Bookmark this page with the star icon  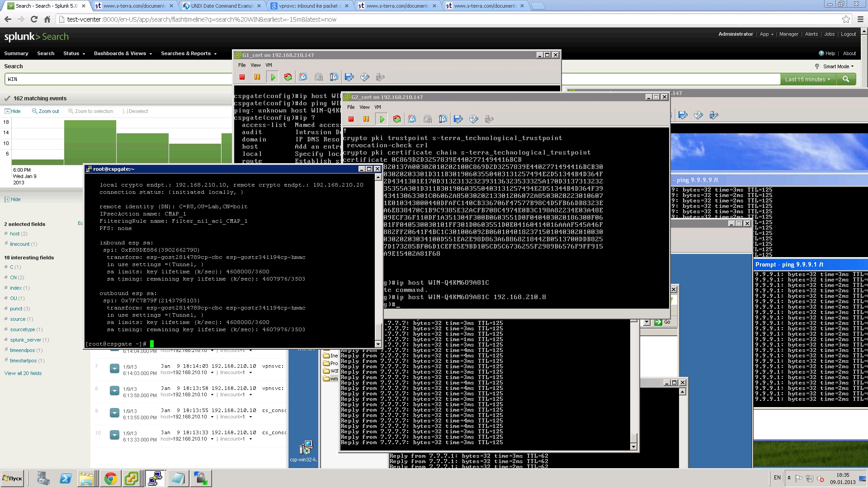(x=846, y=19)
